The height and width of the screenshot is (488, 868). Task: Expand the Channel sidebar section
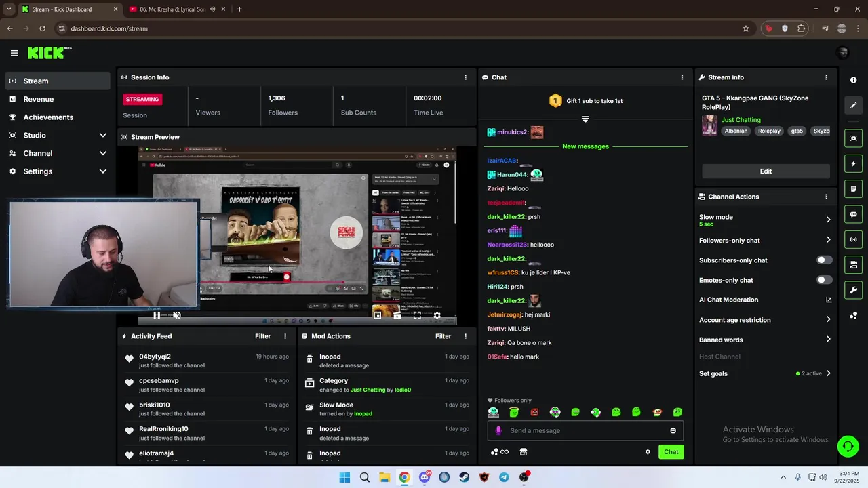(103, 153)
